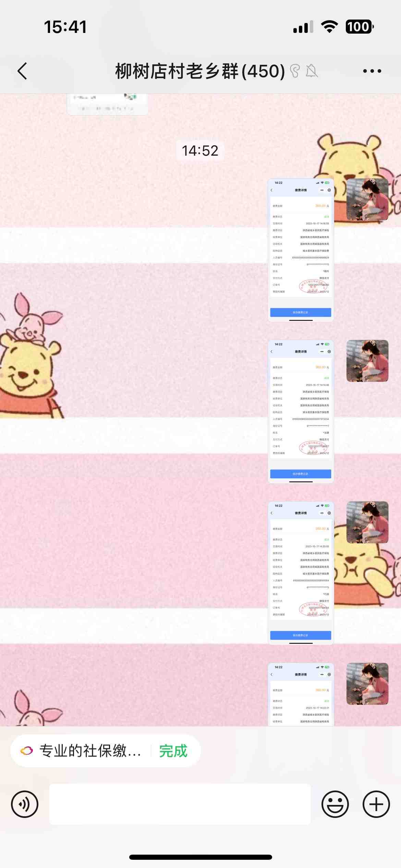Open payment screenshot with transaction time 14:20:55
This screenshot has height=868, width=401.
pyautogui.click(x=301, y=573)
